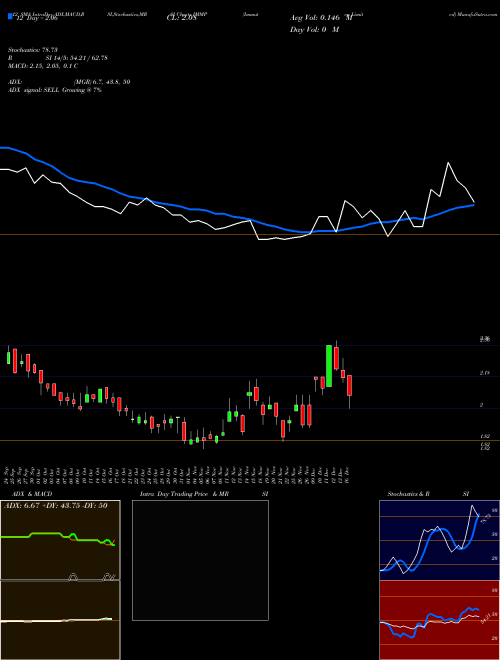
Task: Select 'ADX signal: SELL Growing @ 7%' text
Action: tap(55, 90)
